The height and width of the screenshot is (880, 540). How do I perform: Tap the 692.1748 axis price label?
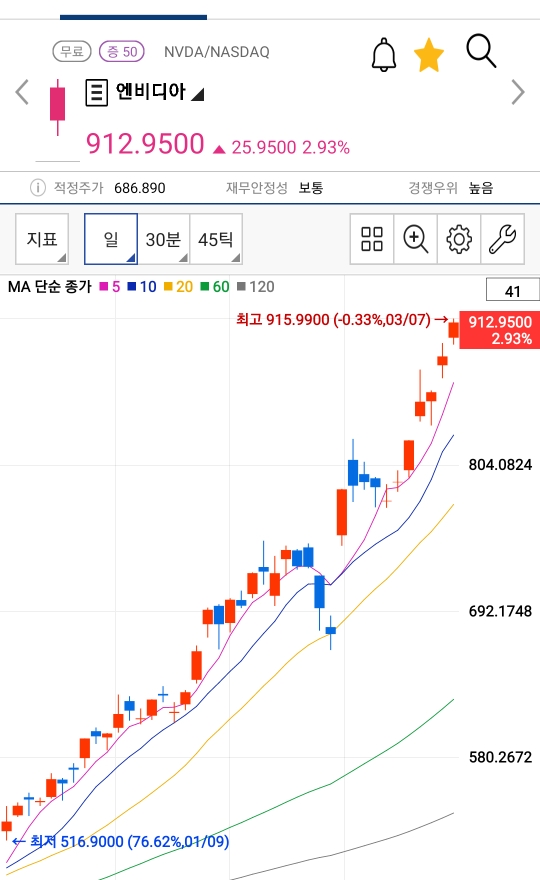(x=500, y=611)
